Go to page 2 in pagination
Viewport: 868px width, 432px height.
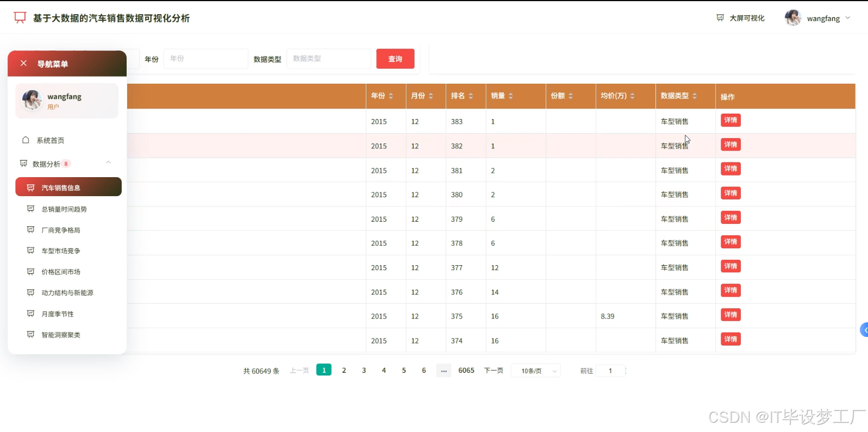click(x=344, y=371)
